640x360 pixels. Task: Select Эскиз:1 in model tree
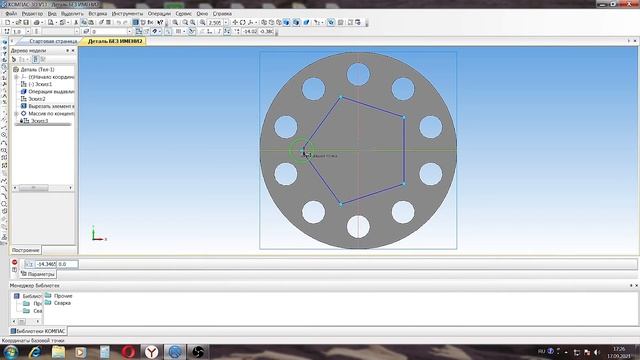pos(40,84)
